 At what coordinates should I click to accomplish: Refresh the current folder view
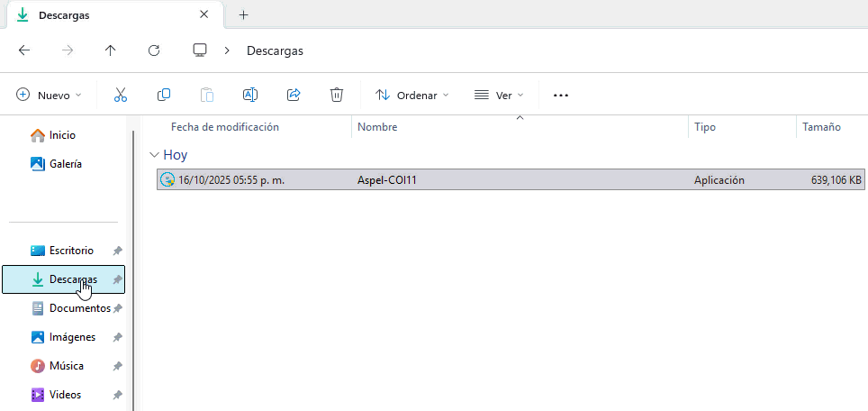[154, 50]
